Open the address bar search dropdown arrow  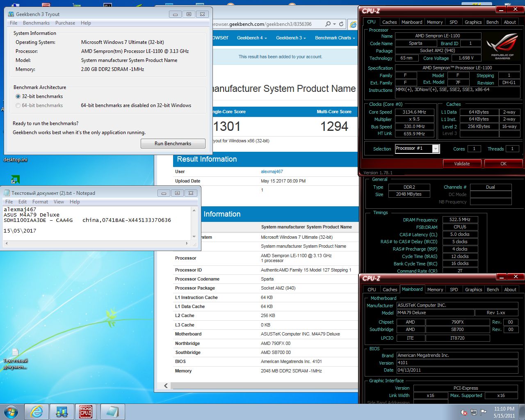coord(334,24)
